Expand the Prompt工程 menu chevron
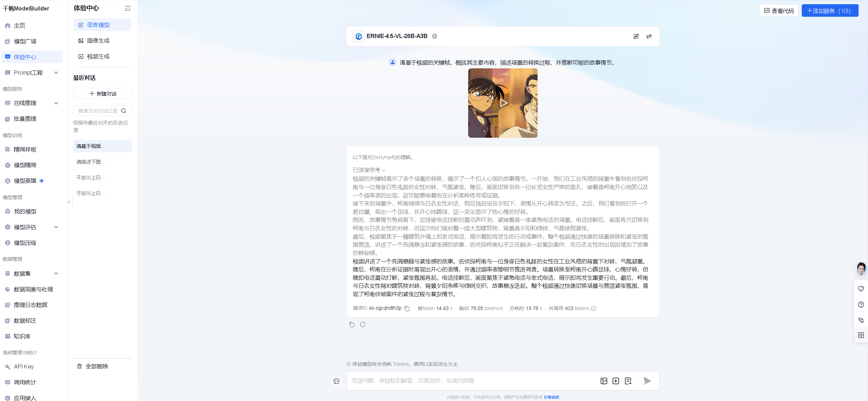 pyautogui.click(x=56, y=73)
